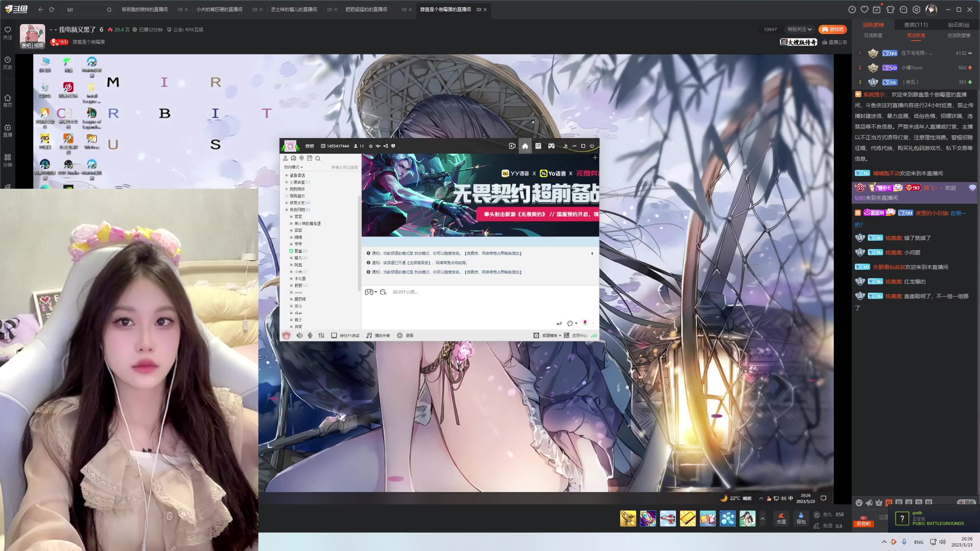Click the 关注 heart in left sidebar
The width and height of the screenshot is (980, 551).
8,33
